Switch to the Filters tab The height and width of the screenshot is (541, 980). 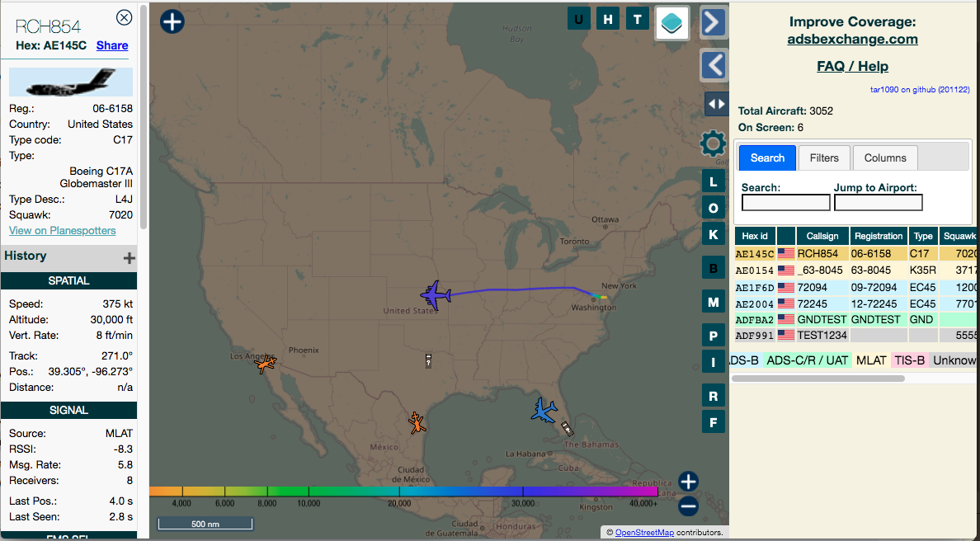click(x=824, y=158)
